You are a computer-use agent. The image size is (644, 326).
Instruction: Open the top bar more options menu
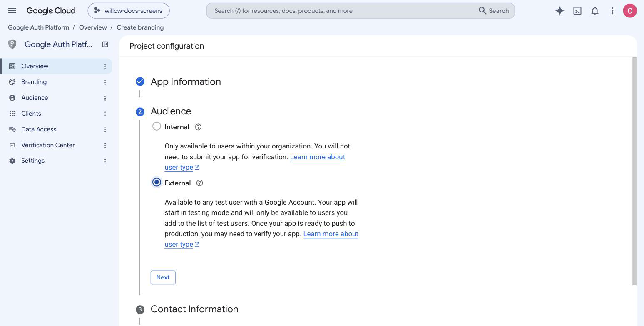tap(612, 11)
